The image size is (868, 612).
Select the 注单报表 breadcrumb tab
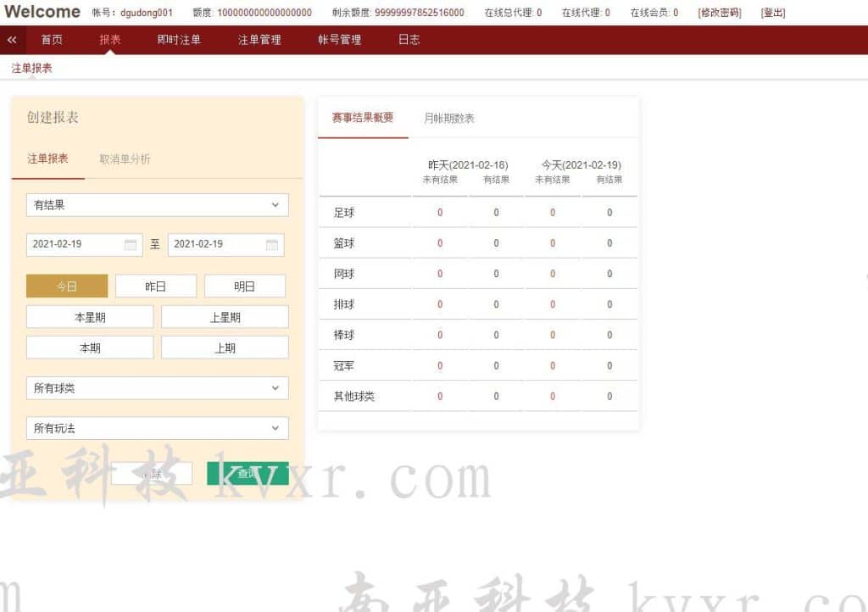click(x=31, y=68)
